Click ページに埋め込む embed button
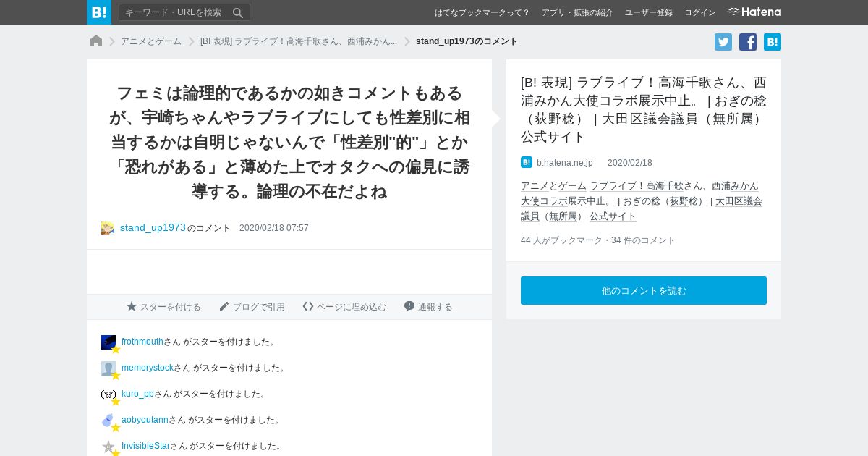 coord(344,307)
